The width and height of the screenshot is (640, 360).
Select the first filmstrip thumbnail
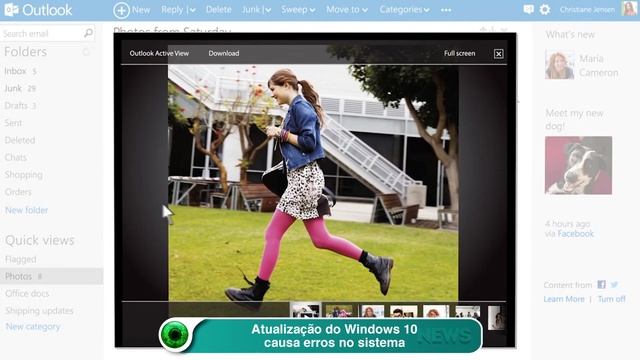click(306, 311)
